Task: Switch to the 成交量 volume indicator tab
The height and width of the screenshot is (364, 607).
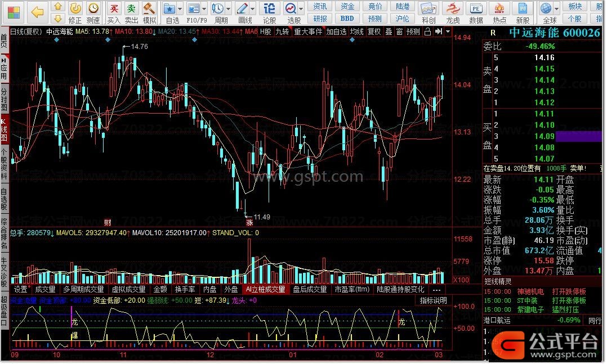Action: click(x=45, y=289)
